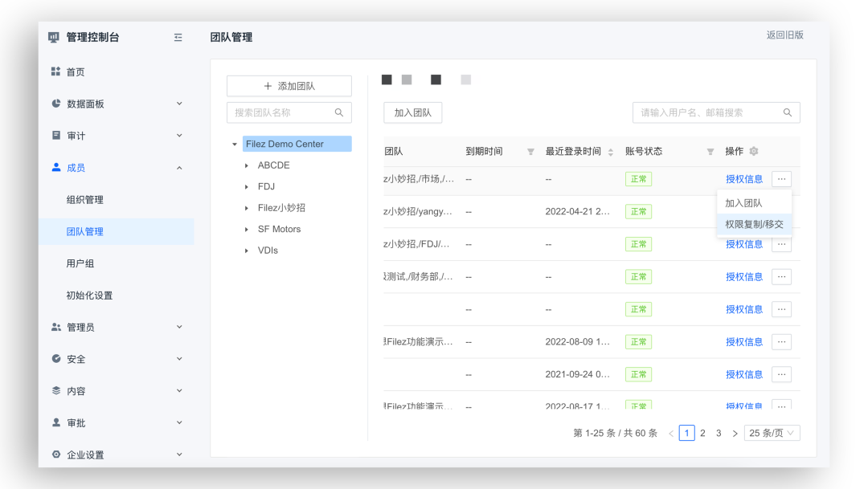Click 授权信息 in the z小妙招,/市场 row
The height and width of the screenshot is (489, 868).
[744, 179]
